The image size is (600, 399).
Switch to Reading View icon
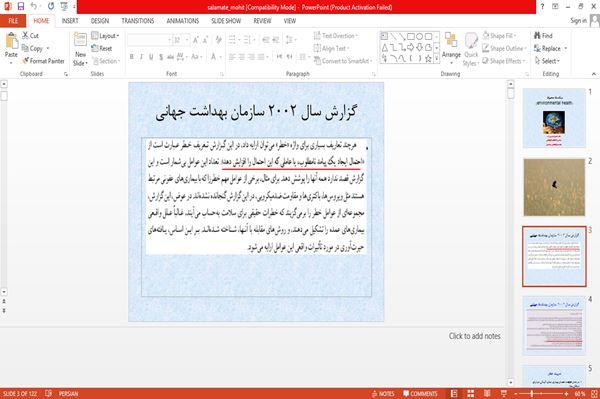(x=487, y=394)
